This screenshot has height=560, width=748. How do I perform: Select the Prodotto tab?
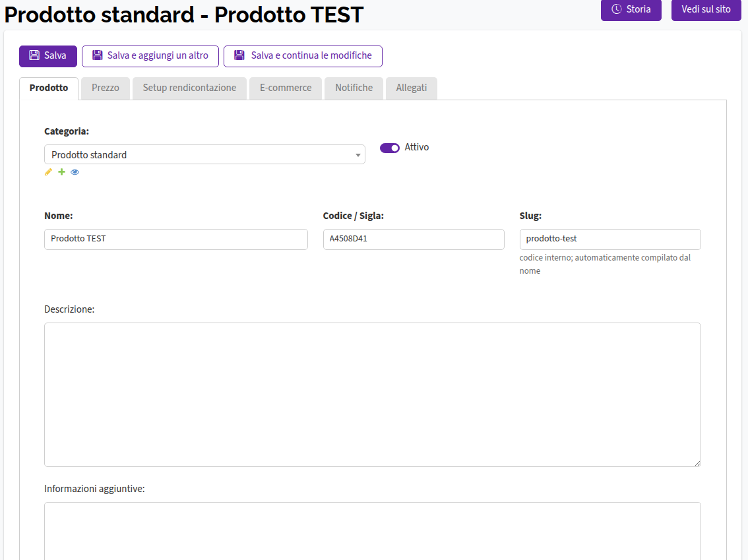pyautogui.click(x=49, y=88)
